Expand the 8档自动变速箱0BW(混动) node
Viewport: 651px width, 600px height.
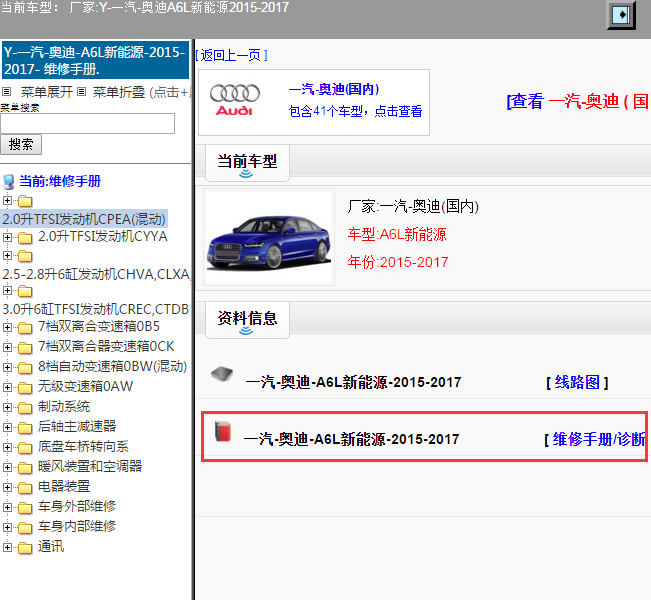click(x=7, y=367)
